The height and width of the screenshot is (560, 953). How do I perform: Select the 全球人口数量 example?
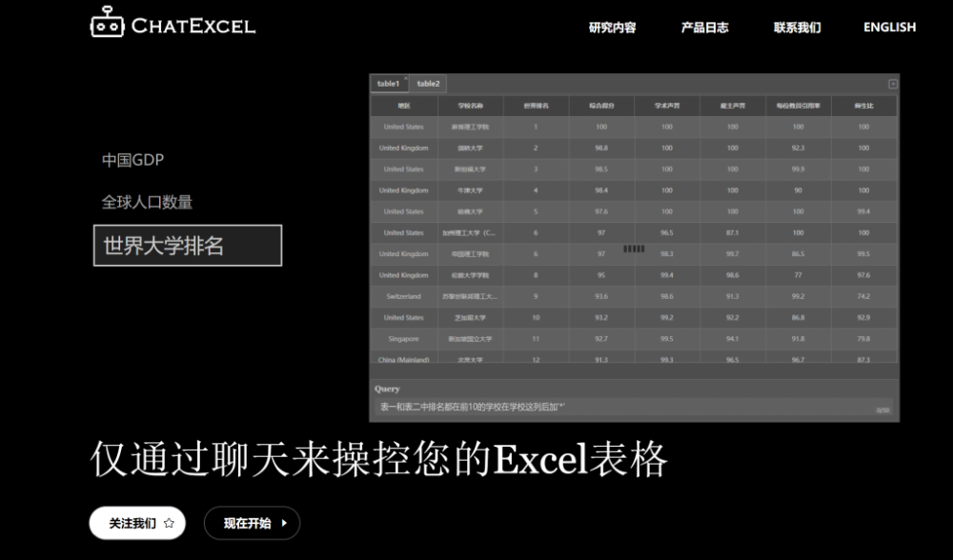point(147,202)
